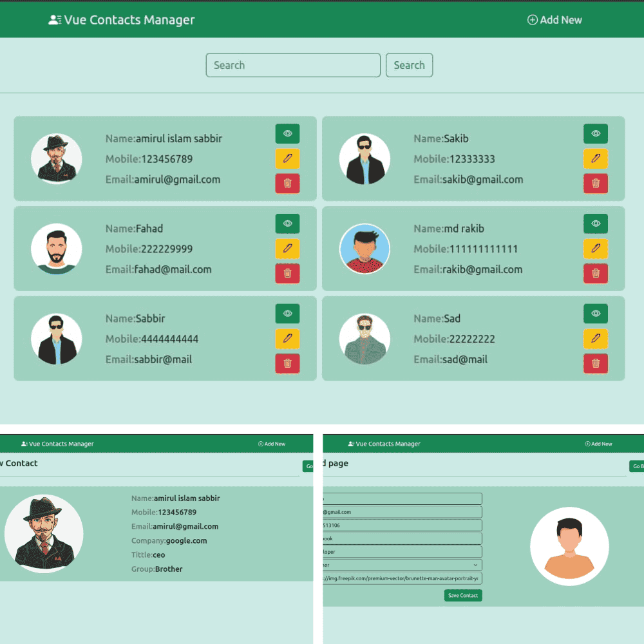The width and height of the screenshot is (644, 644).
Task: Delete Sad's contact with the trash icon
Action: pos(595,363)
